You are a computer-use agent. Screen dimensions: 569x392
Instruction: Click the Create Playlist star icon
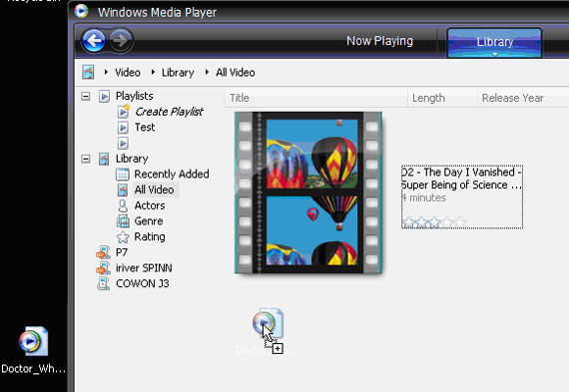(124, 111)
